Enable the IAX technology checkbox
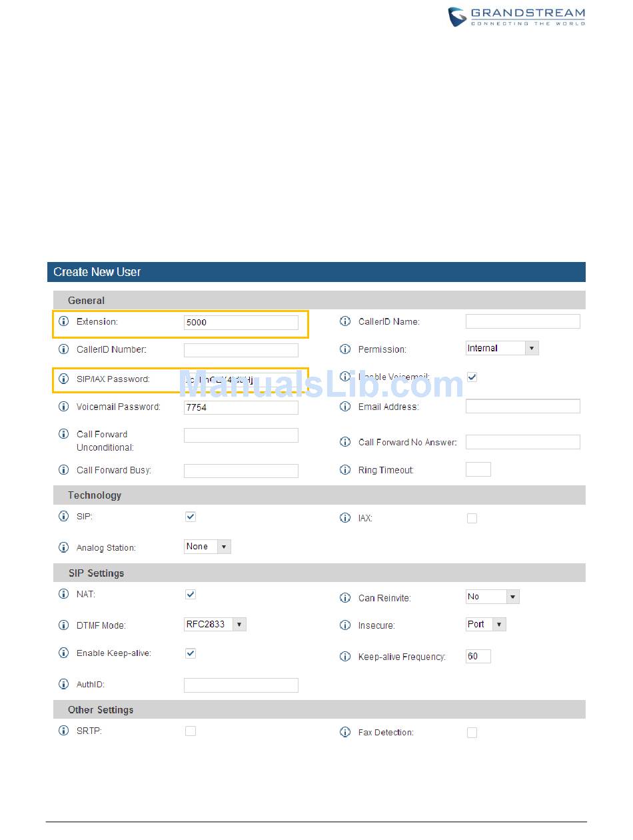 point(472,518)
